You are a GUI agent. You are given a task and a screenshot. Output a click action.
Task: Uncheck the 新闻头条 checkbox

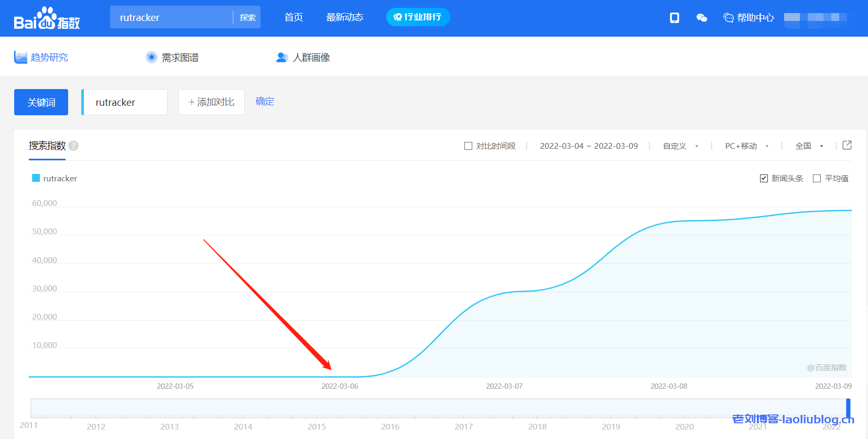pos(764,179)
